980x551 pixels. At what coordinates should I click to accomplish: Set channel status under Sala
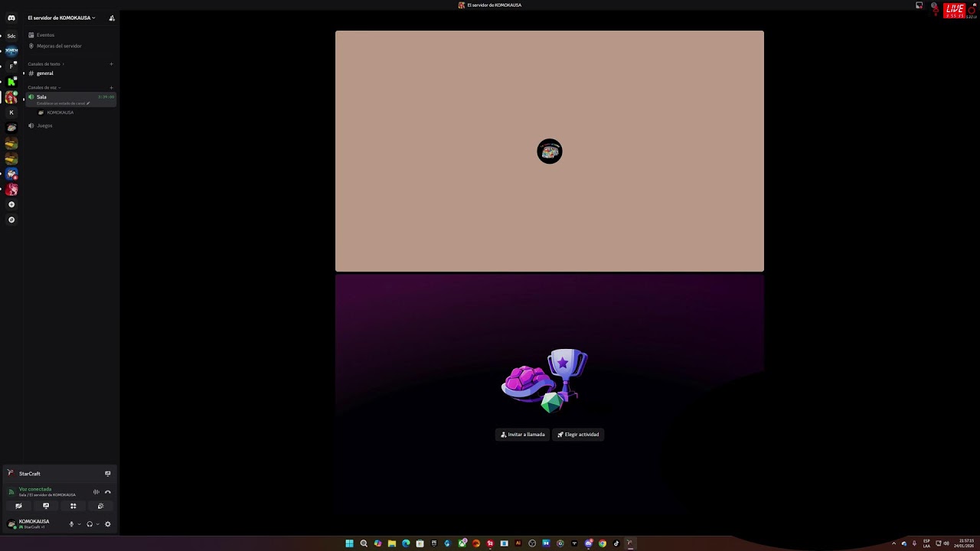(x=63, y=103)
